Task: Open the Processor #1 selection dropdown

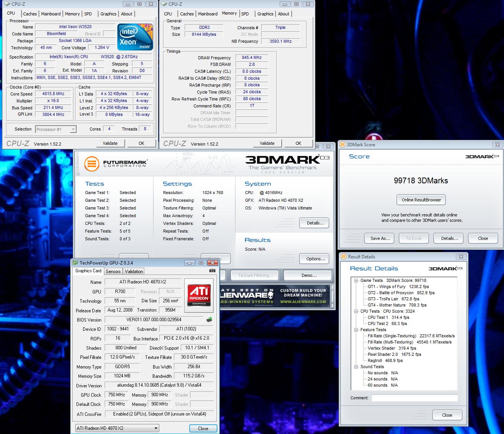Action: click(56, 129)
